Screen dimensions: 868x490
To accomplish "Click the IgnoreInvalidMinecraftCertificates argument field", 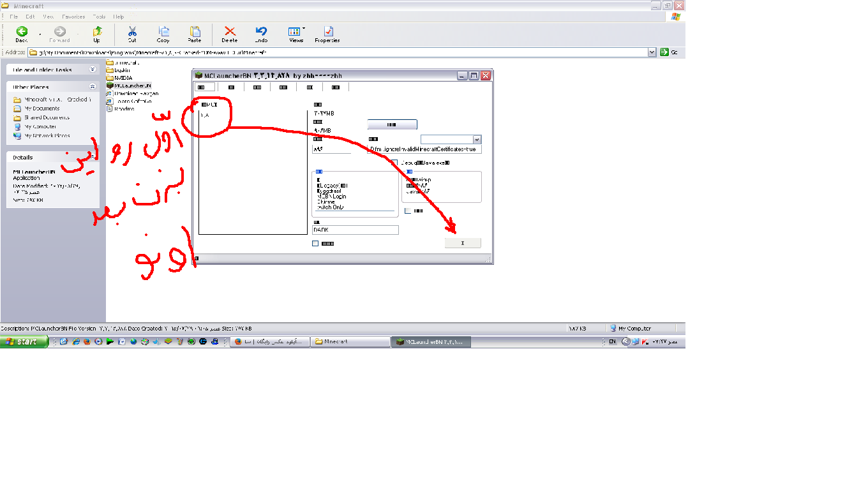I will point(424,149).
